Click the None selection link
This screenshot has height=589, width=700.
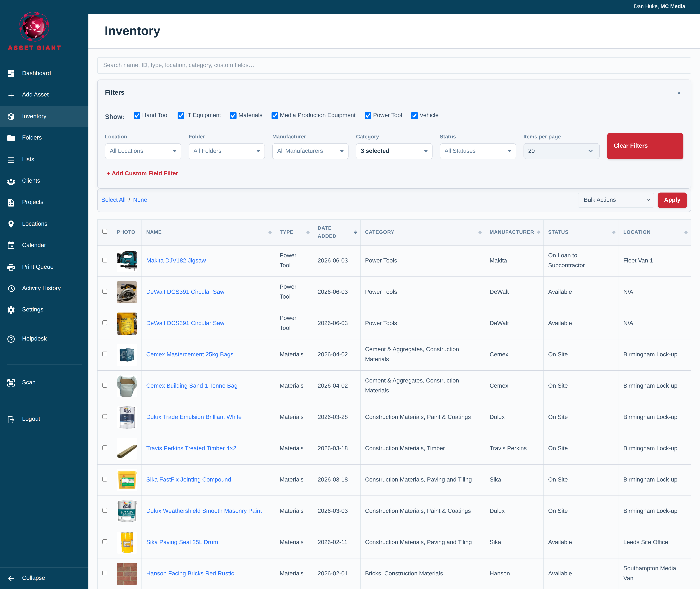click(140, 200)
